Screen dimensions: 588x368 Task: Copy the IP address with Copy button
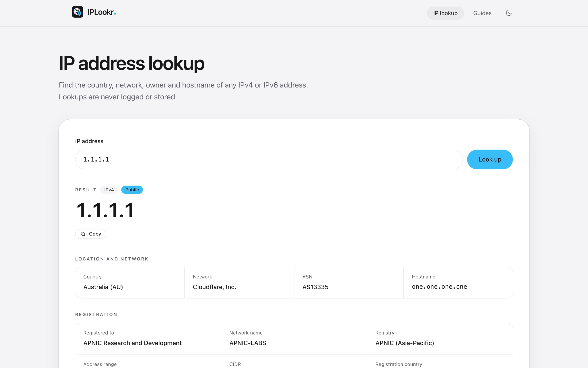(91, 234)
